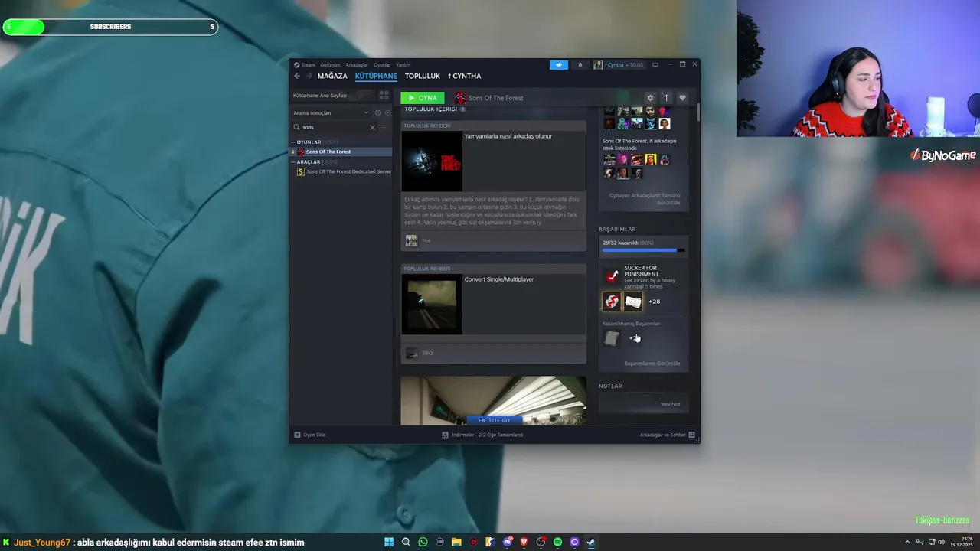The width and height of the screenshot is (980, 551).
Task: Open the Sucker For Punishment achievement icon
Action: [612, 276]
